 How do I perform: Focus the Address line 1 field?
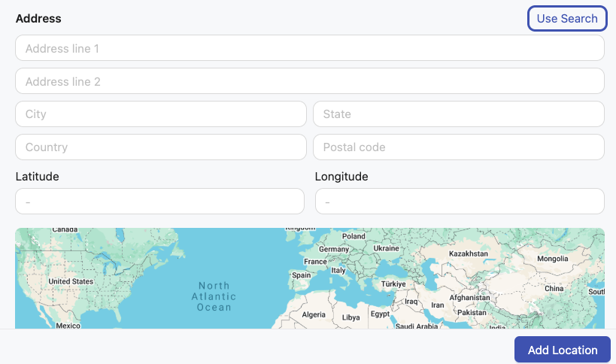tap(310, 48)
